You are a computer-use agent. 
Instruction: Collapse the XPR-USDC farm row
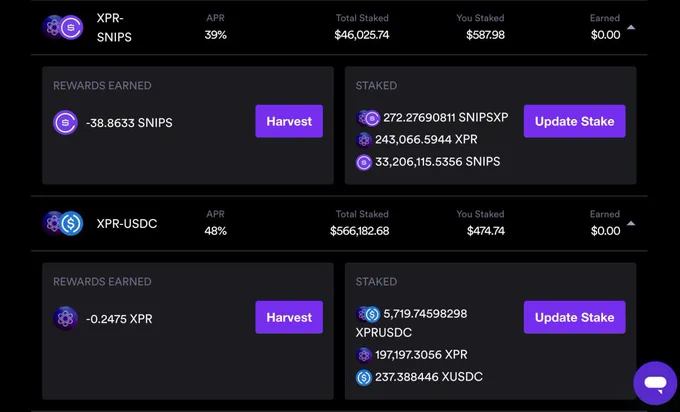pos(631,223)
